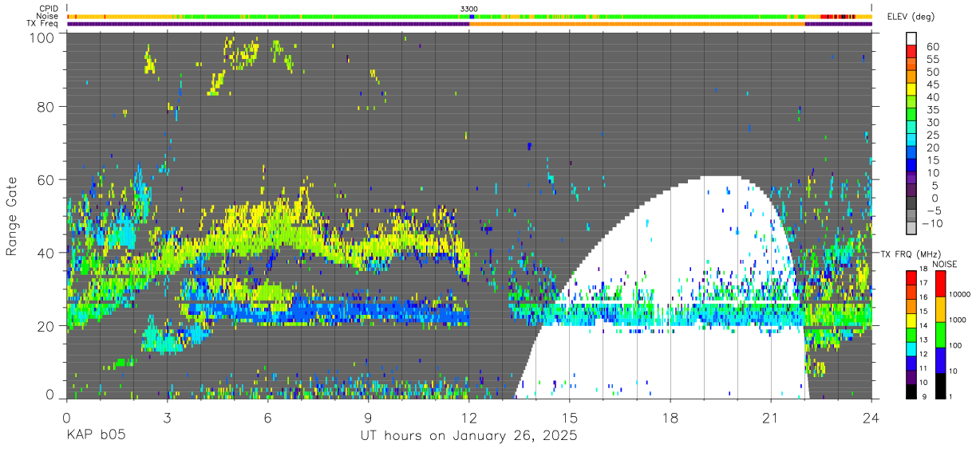
Task: Click the NOISE legend title
Action: [x=944, y=264]
